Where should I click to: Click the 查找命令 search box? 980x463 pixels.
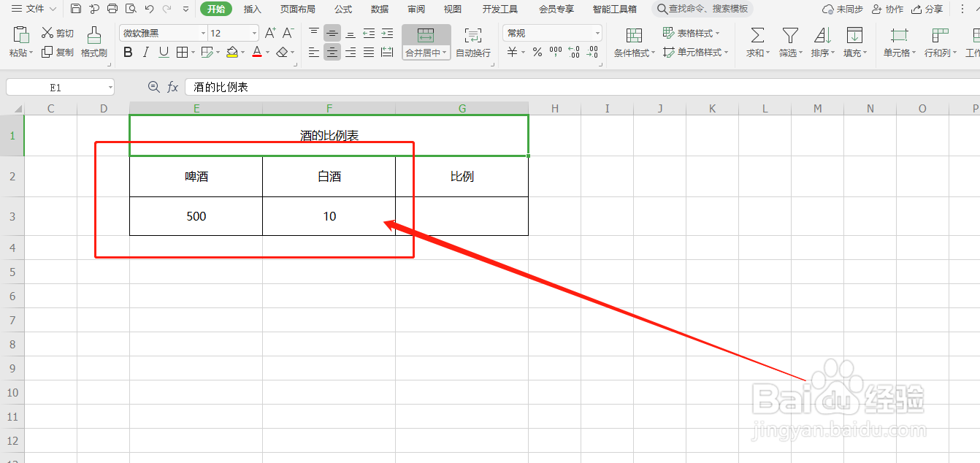pos(703,9)
